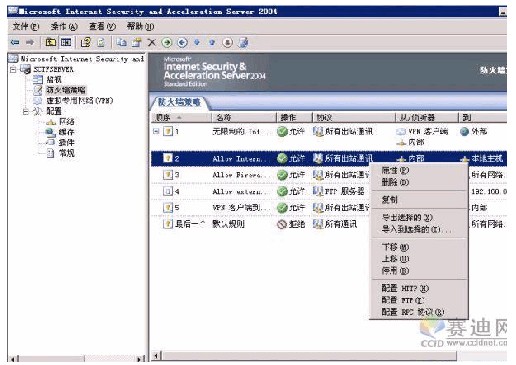Click the blue circled left-arrow toolbar icon
516x365 pixels.
[182, 43]
